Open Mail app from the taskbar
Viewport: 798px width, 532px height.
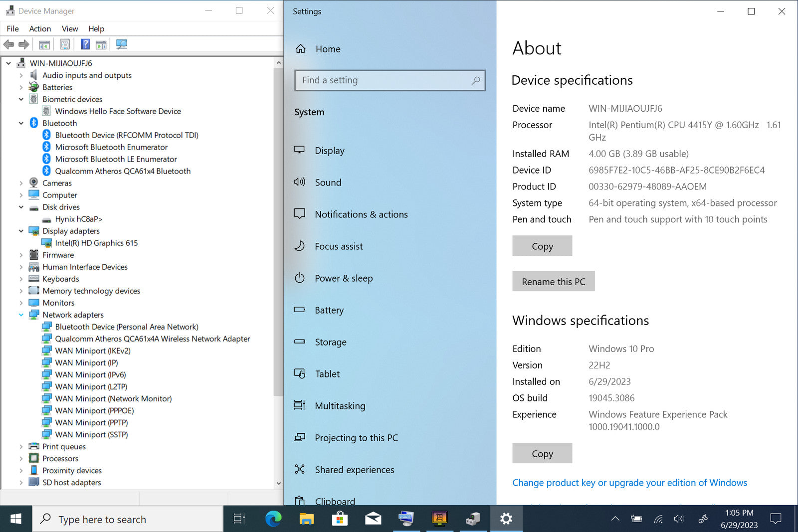click(x=373, y=519)
